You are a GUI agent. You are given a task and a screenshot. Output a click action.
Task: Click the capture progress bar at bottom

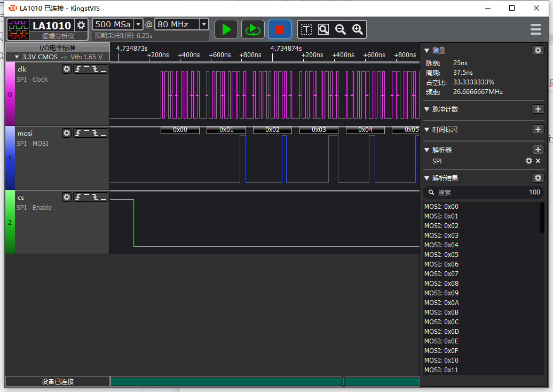[264, 381]
